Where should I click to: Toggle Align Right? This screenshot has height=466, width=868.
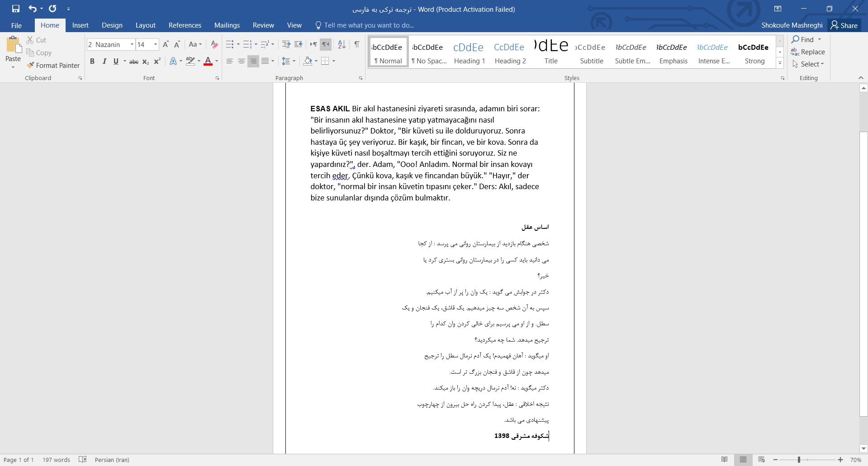pyautogui.click(x=253, y=61)
